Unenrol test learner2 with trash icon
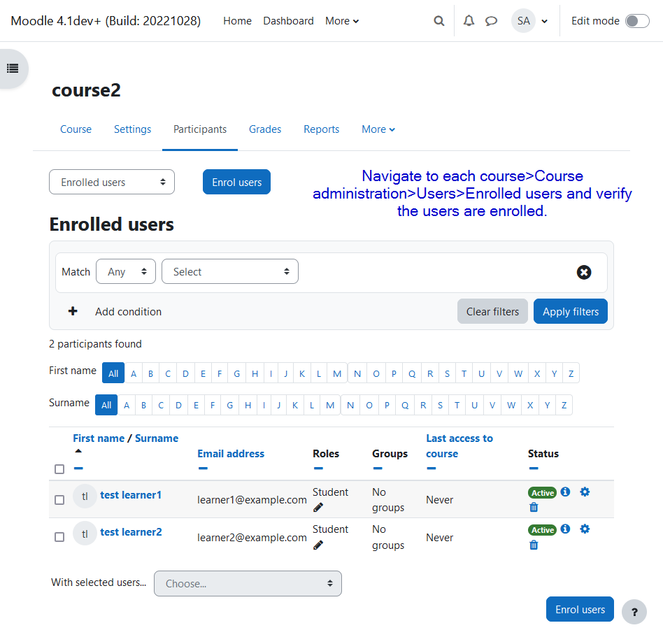 pos(534,545)
